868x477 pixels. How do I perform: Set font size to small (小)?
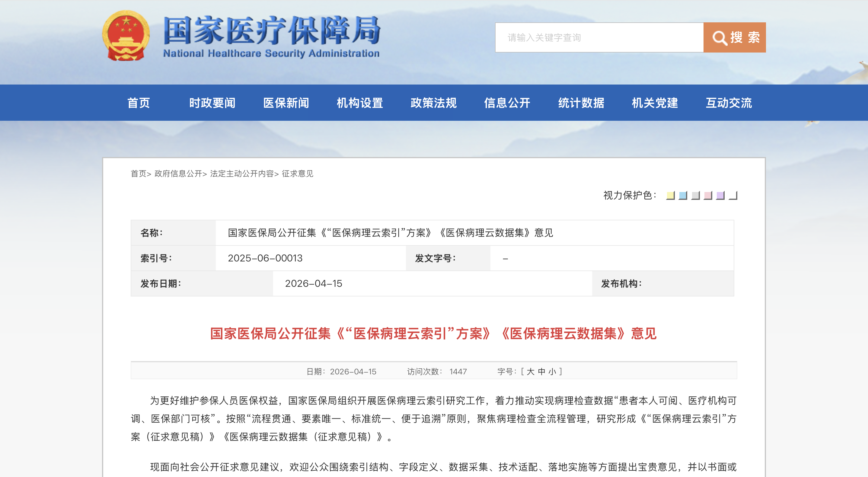click(552, 372)
